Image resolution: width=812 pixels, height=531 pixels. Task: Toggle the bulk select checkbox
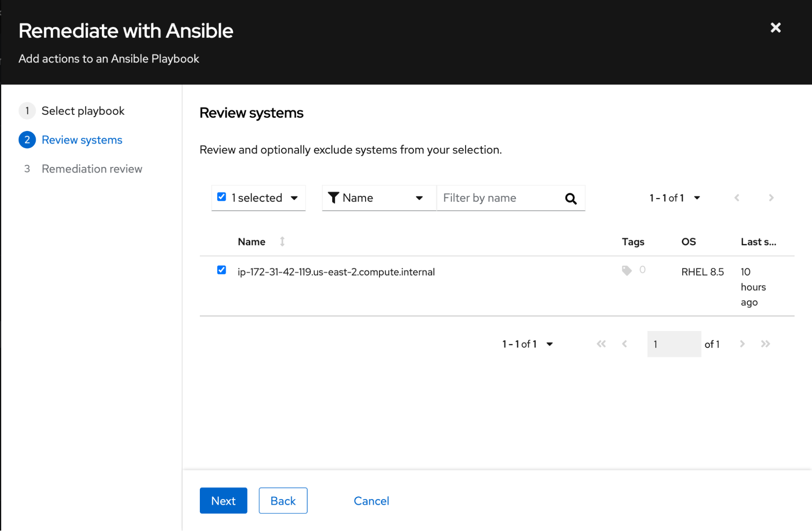[221, 197]
